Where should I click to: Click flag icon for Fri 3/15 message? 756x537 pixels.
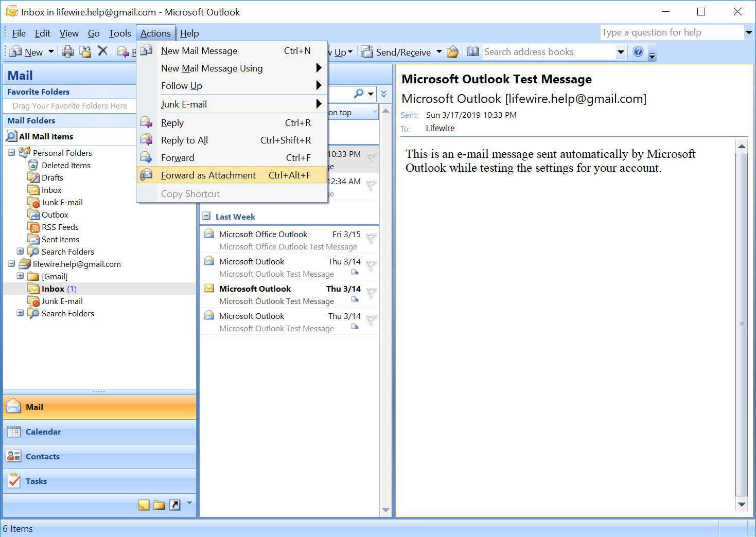click(371, 238)
